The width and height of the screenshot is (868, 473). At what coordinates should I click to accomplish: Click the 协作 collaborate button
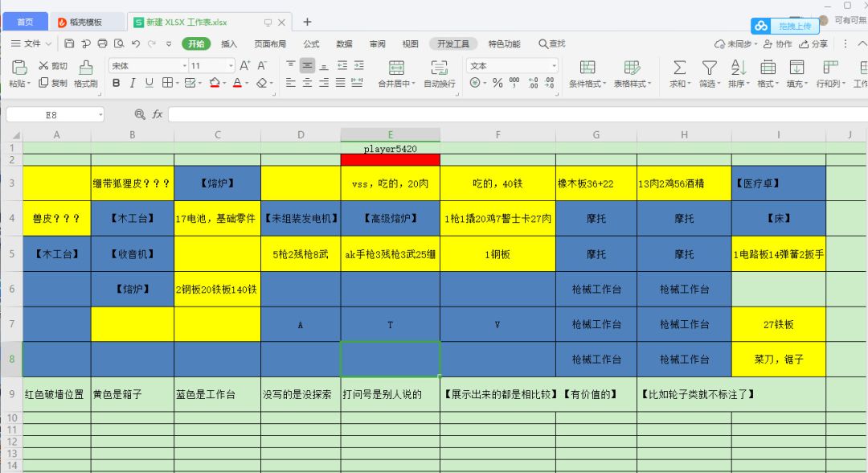pos(778,43)
